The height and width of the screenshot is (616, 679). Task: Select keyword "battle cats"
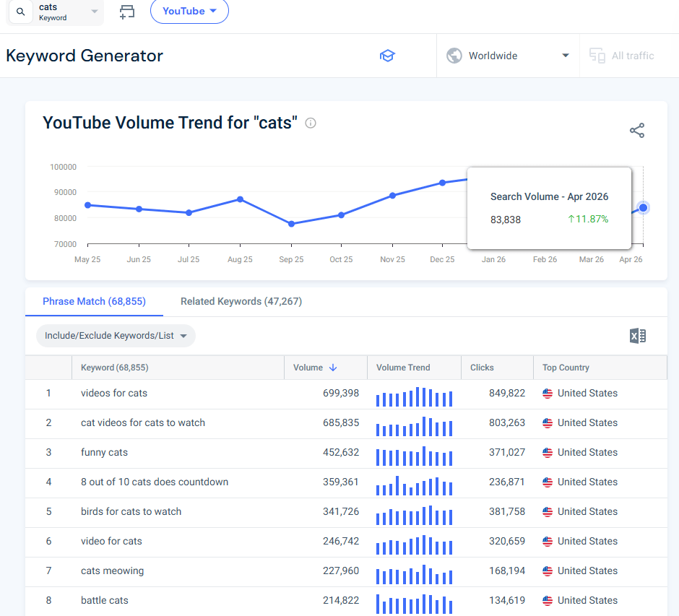point(104,600)
